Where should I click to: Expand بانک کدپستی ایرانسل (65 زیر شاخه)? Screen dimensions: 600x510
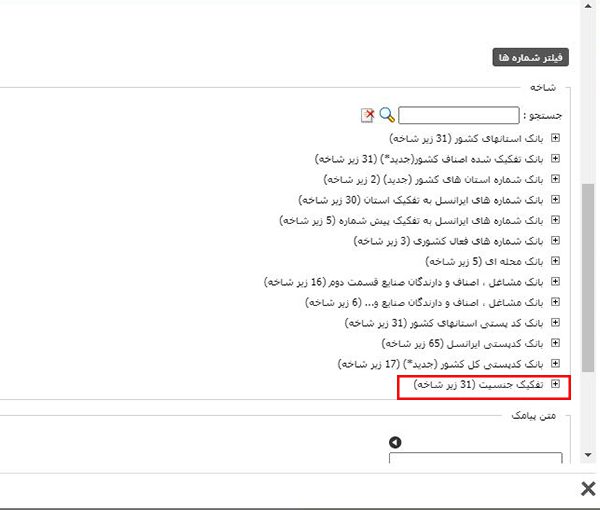(555, 343)
